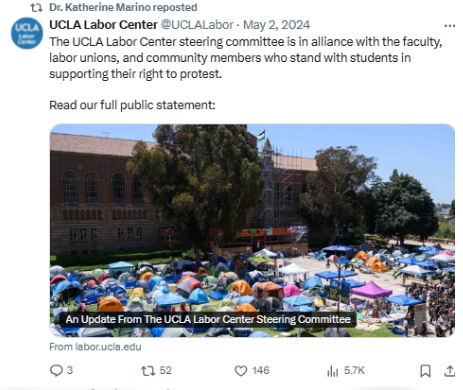Open the UCLA Labor Center account name
This screenshot has height=390, width=463.
coord(103,25)
